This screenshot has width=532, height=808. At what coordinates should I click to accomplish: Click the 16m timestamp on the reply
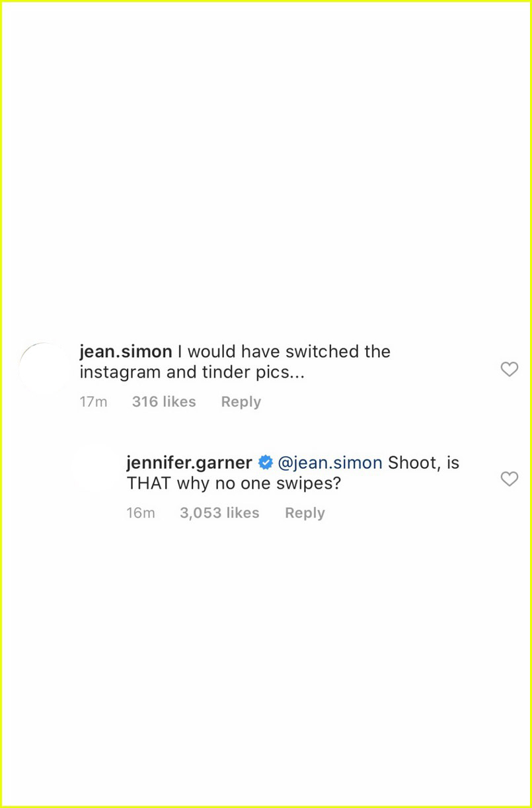pos(141,512)
